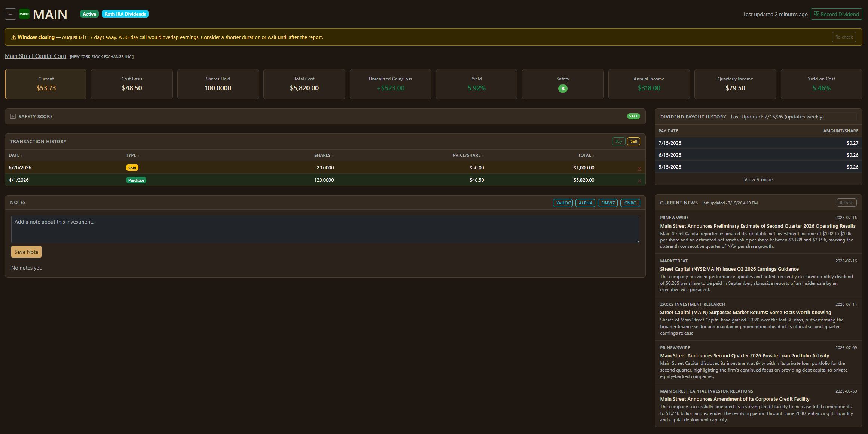868x434 pixels.
Task: Open Main Street Capital Corp link
Action: (36, 56)
